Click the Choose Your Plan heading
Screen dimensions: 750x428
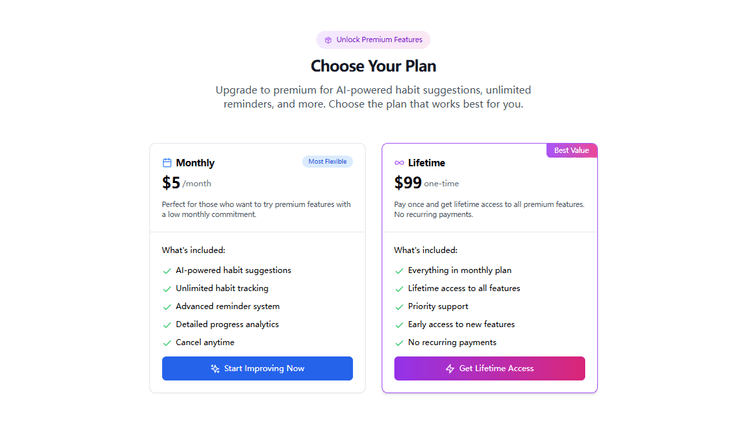[x=374, y=67]
